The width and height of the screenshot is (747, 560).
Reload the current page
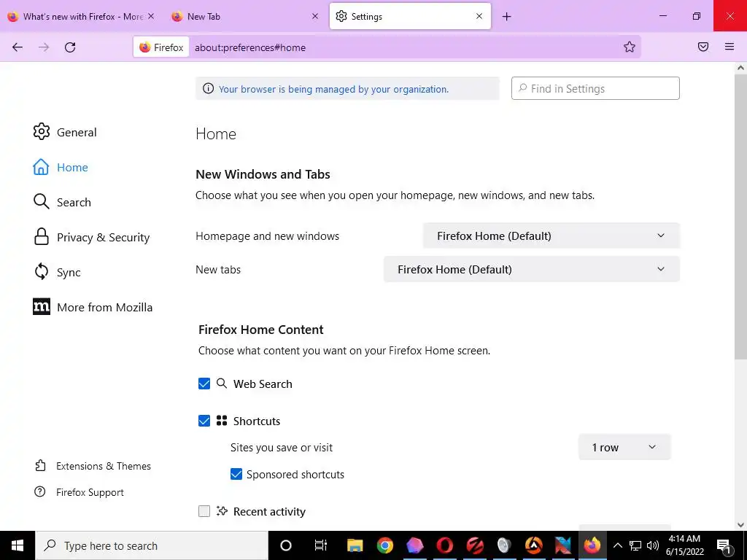(x=70, y=47)
